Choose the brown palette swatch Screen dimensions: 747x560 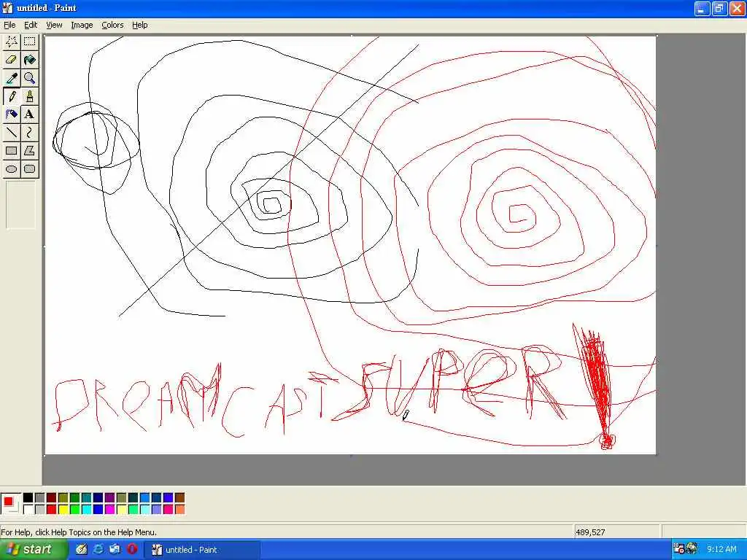179,497
